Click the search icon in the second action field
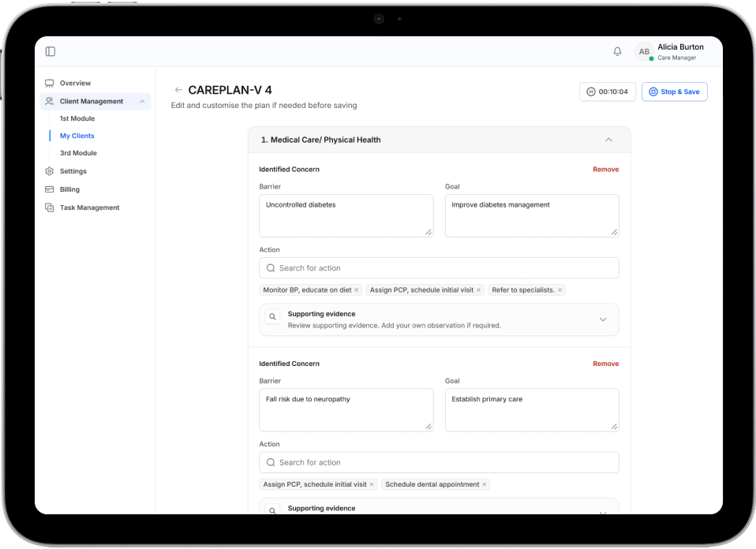Screen dimensions: 756x549 coord(271,462)
